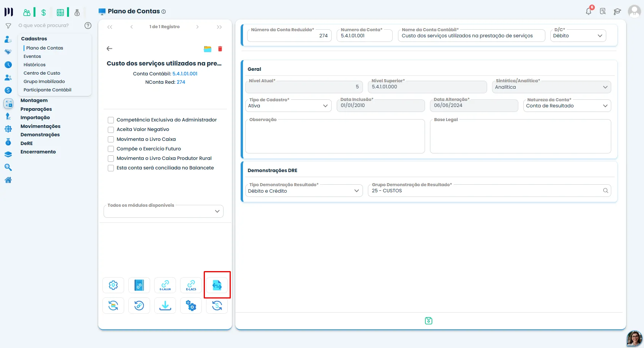Viewport: 644px width, 348px height.
Task: Click the circular arrow with link icon
Action: point(139,306)
